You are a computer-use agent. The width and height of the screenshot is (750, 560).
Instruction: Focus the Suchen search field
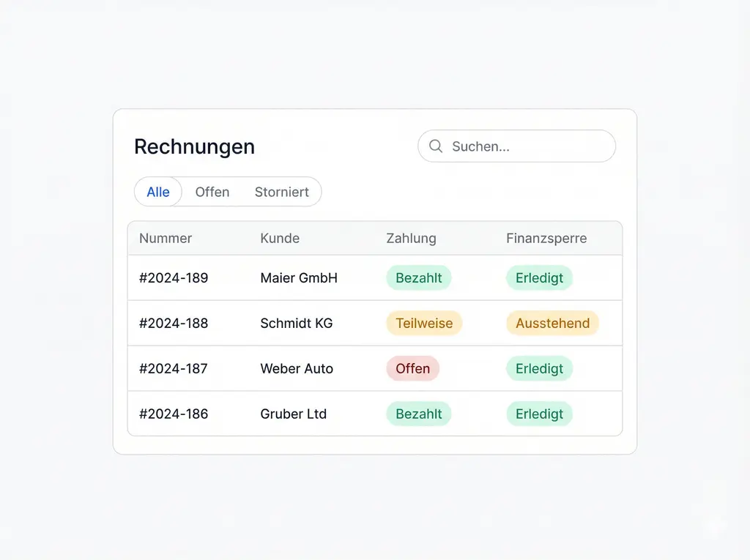[x=527, y=146]
